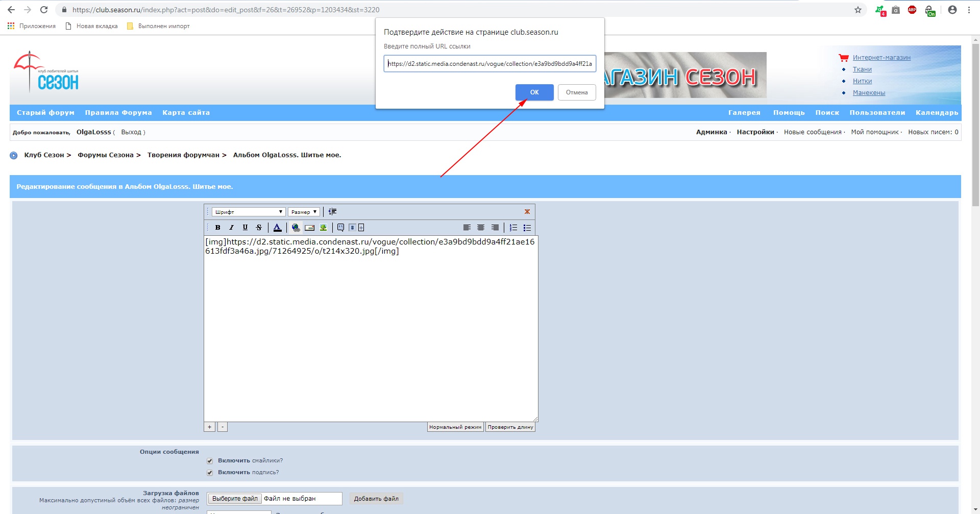The image size is (980, 514).
Task: Insert a bulleted list
Action: coord(527,228)
